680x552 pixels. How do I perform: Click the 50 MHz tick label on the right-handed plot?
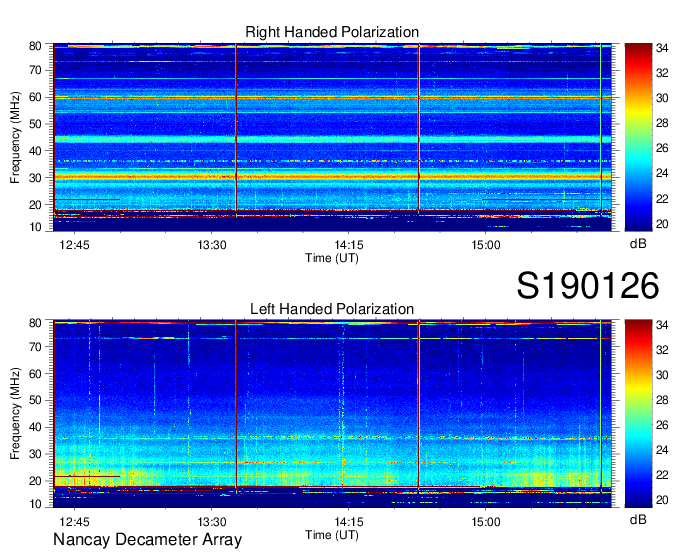pyautogui.click(x=35, y=124)
